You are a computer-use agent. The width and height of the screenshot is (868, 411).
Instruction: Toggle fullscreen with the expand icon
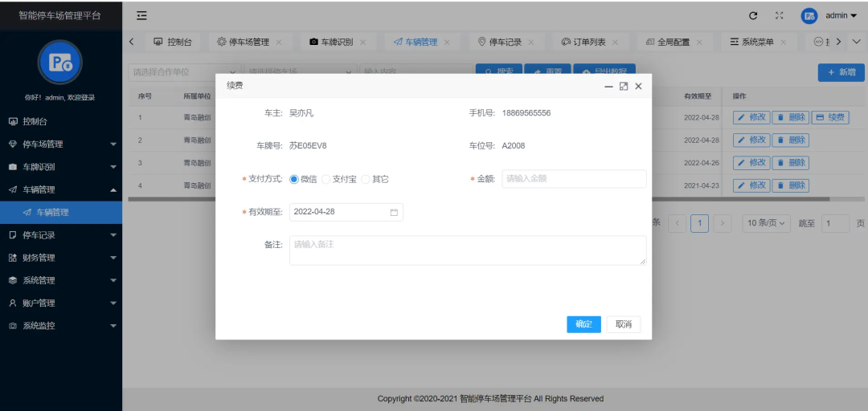(x=779, y=15)
